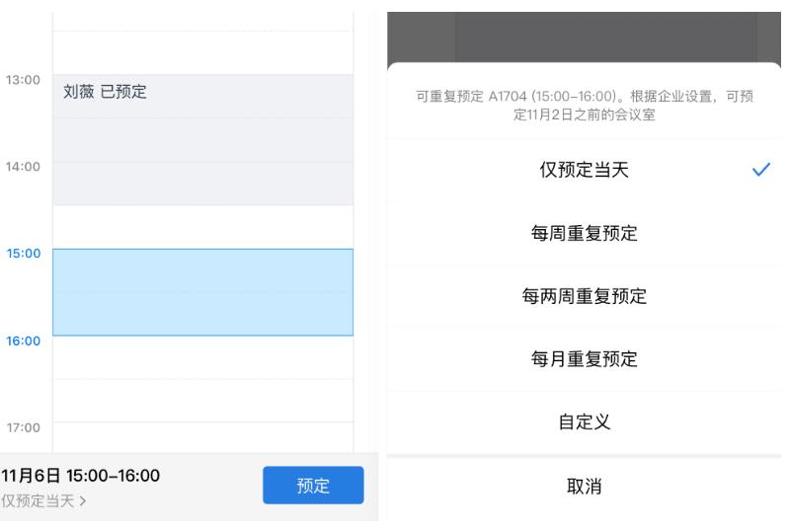
Task: Click the 14:00 time label
Action: [24, 166]
